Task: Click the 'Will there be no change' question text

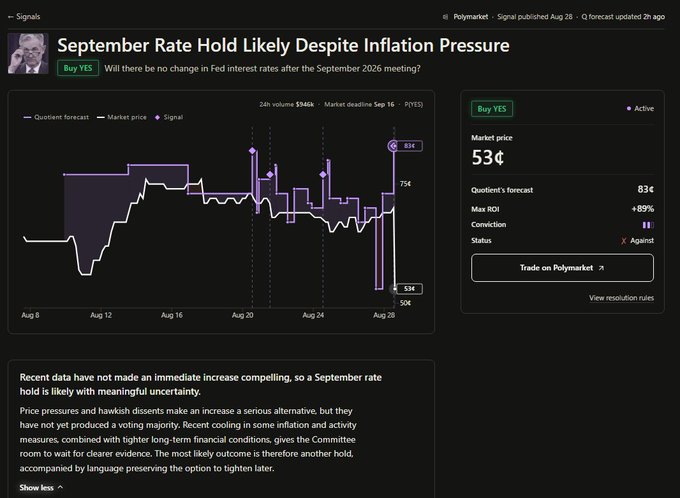Action: point(262,69)
